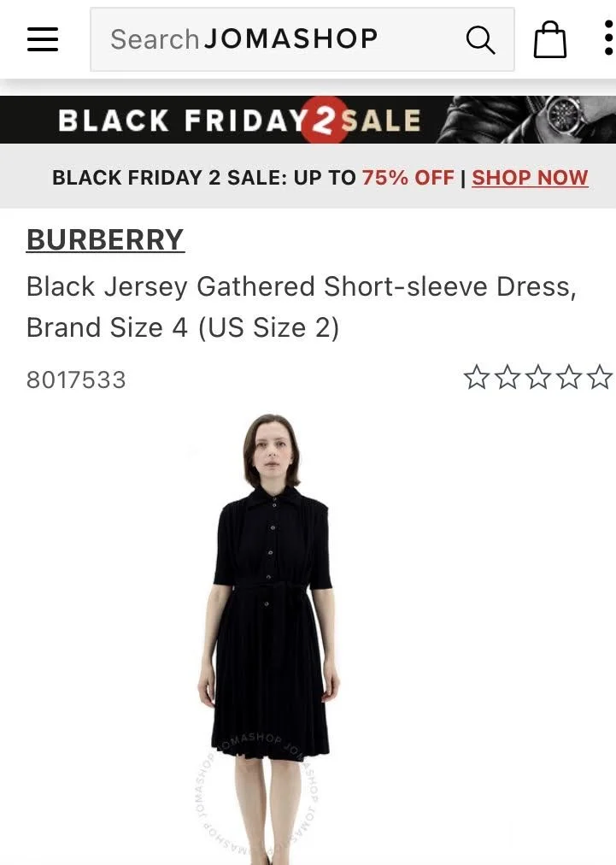Click the 75% OFF promo text
Viewport: 616px width, 865px height.
[408, 178]
